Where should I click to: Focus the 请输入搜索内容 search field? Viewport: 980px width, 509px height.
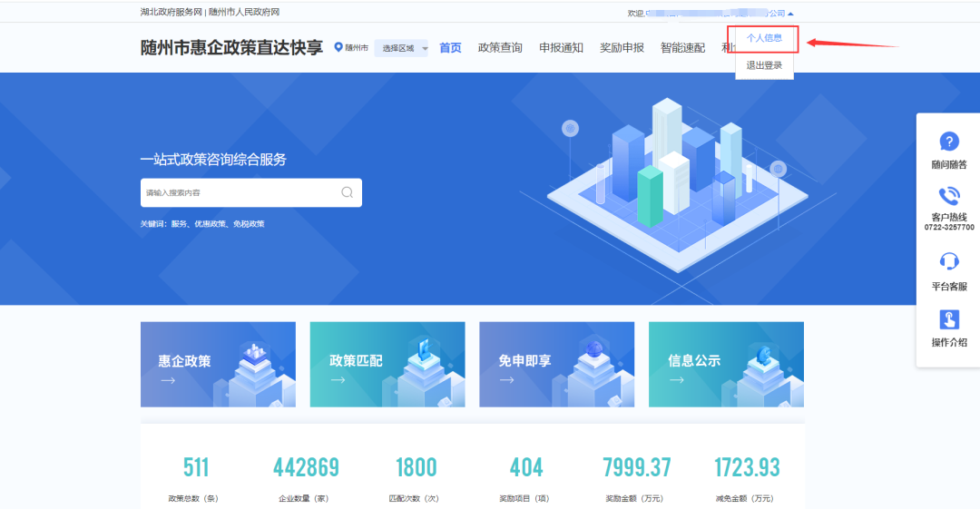pos(240,192)
